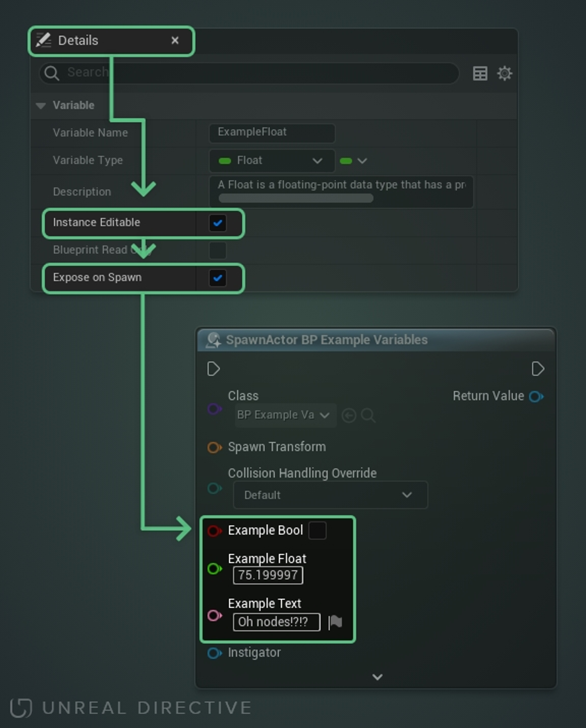Click the Description horizontal scrollbar

(296, 198)
